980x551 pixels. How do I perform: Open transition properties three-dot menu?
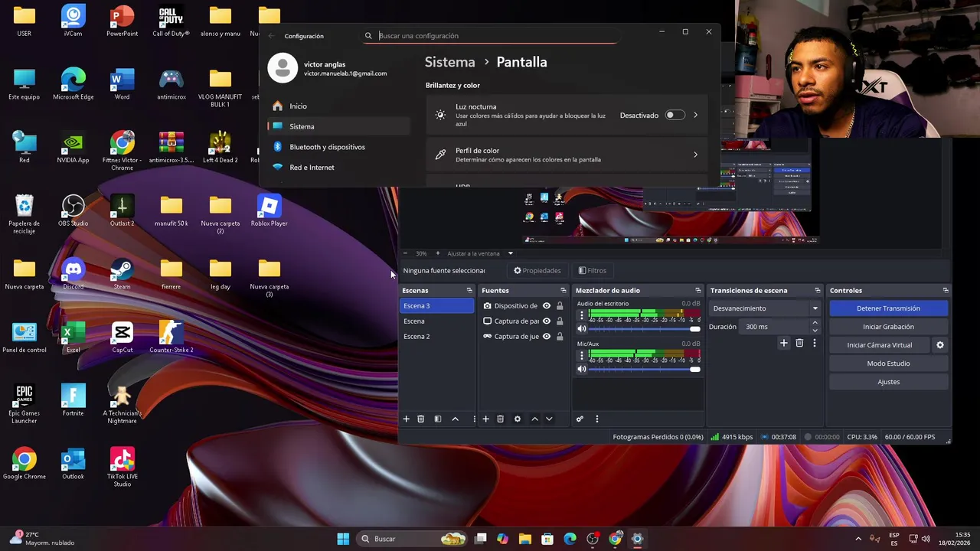tap(814, 344)
